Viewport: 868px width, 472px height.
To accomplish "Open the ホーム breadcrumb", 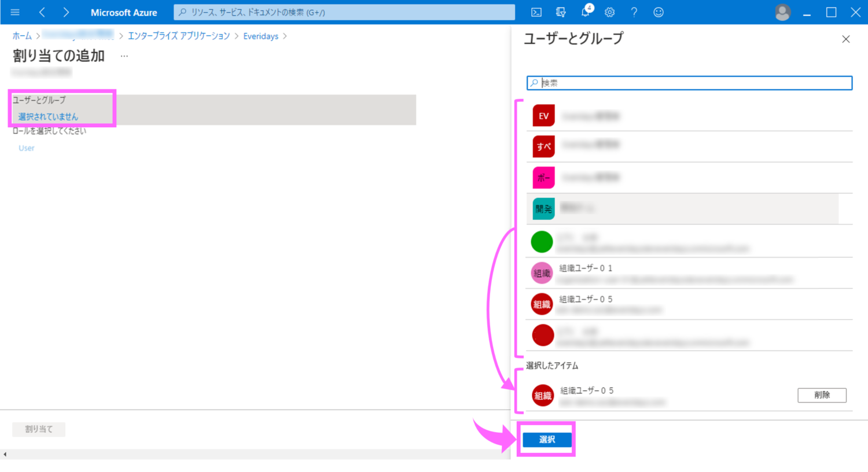I will (22, 36).
